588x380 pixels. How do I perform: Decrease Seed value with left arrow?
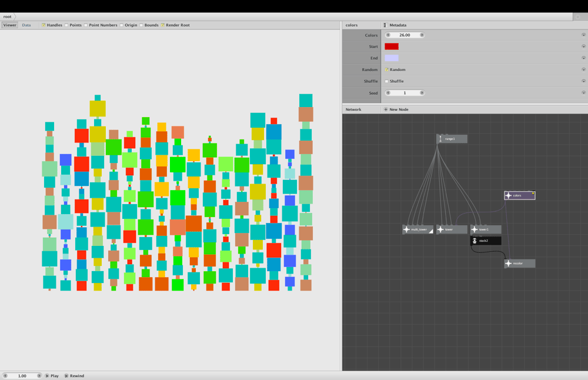(x=388, y=93)
